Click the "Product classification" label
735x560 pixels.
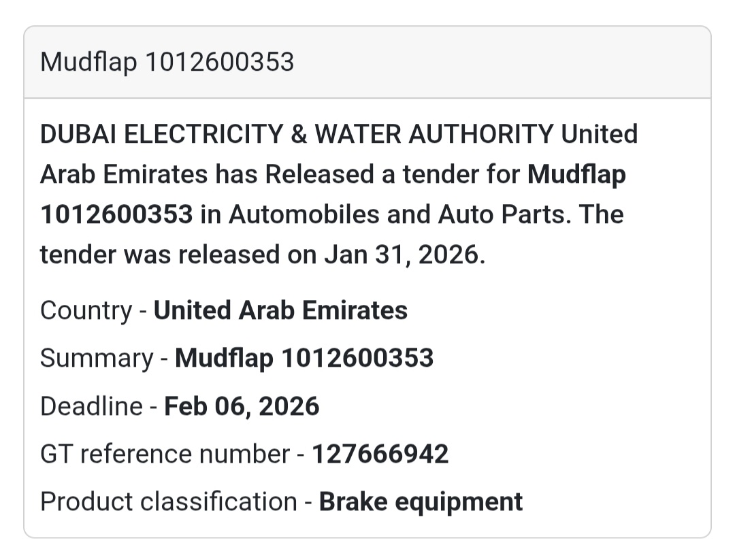tap(168, 501)
